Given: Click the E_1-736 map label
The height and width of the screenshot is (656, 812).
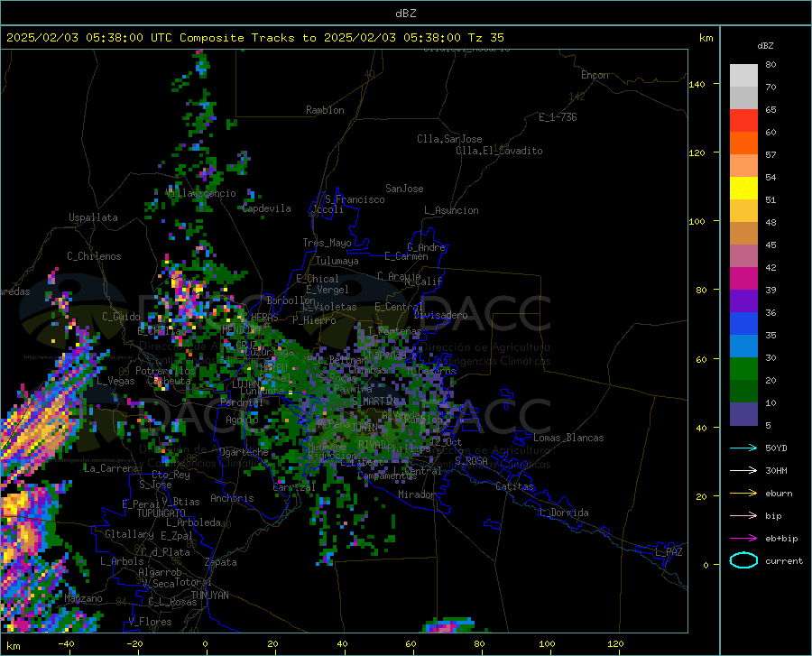Looking at the screenshot, I should coord(558,117).
